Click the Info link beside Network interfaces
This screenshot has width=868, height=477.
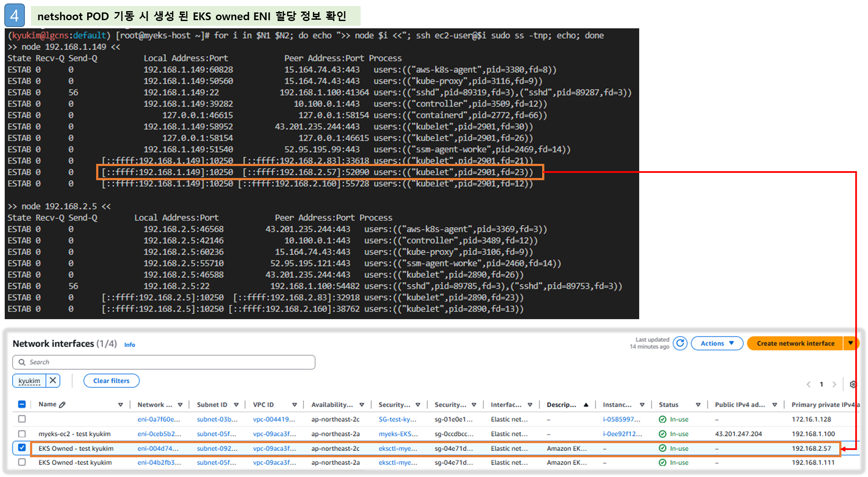(x=130, y=344)
